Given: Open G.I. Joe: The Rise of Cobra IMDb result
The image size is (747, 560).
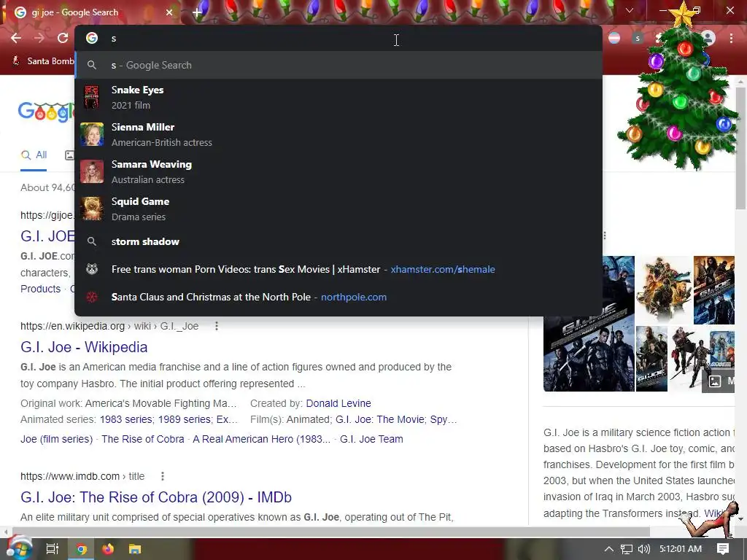Looking at the screenshot, I should [156, 497].
